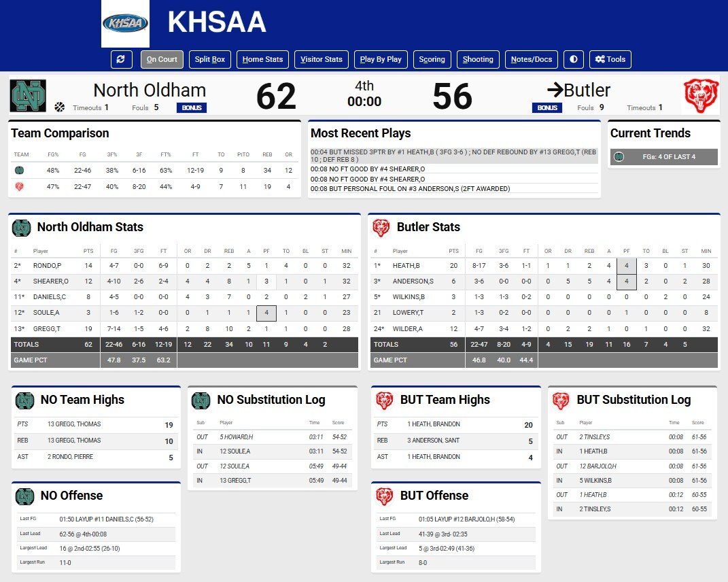Click the logo beside North Oldham Stats
Viewport: 728px width, 582px height.
point(21,228)
